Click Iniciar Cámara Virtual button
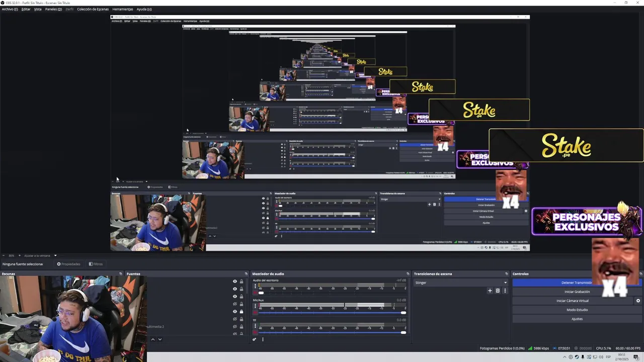Screen dimensions: 644x362 (x=573, y=301)
